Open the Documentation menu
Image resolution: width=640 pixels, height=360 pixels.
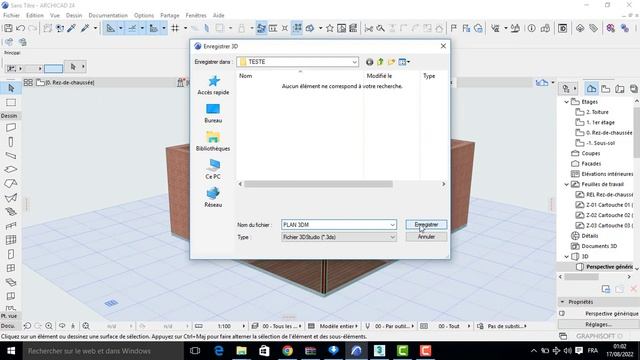[x=108, y=15]
